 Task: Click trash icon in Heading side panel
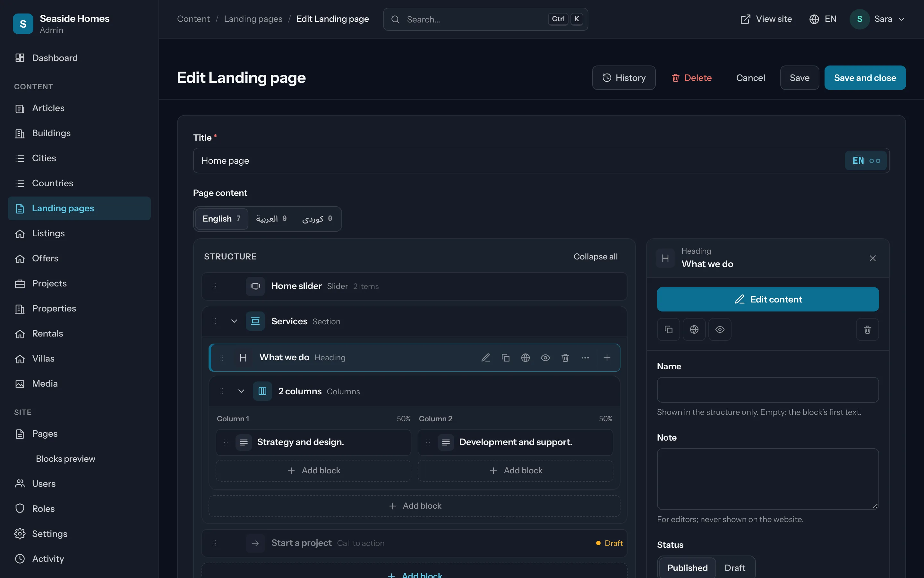pyautogui.click(x=867, y=329)
